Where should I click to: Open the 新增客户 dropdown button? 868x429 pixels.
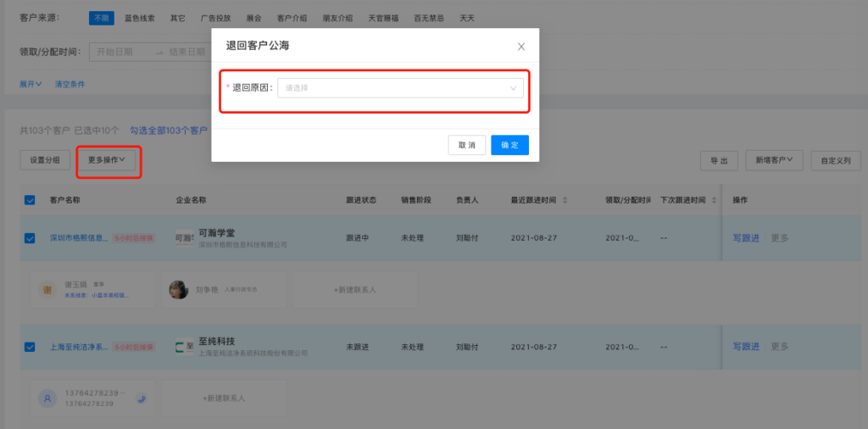click(x=774, y=159)
